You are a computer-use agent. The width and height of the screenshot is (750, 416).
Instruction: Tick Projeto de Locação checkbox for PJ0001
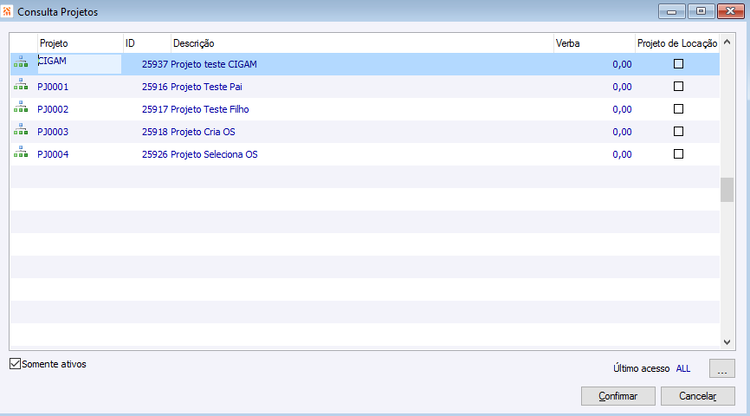pos(678,86)
